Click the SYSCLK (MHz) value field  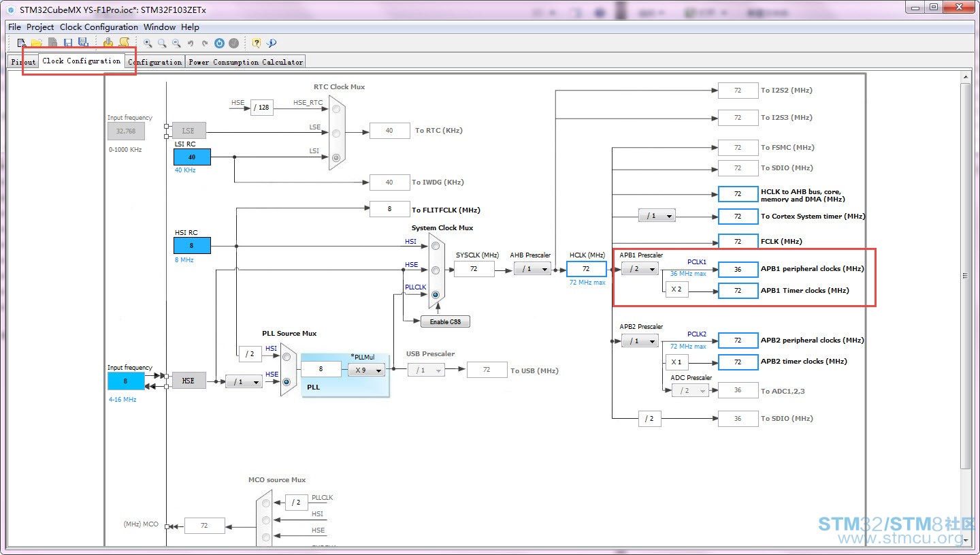point(474,269)
